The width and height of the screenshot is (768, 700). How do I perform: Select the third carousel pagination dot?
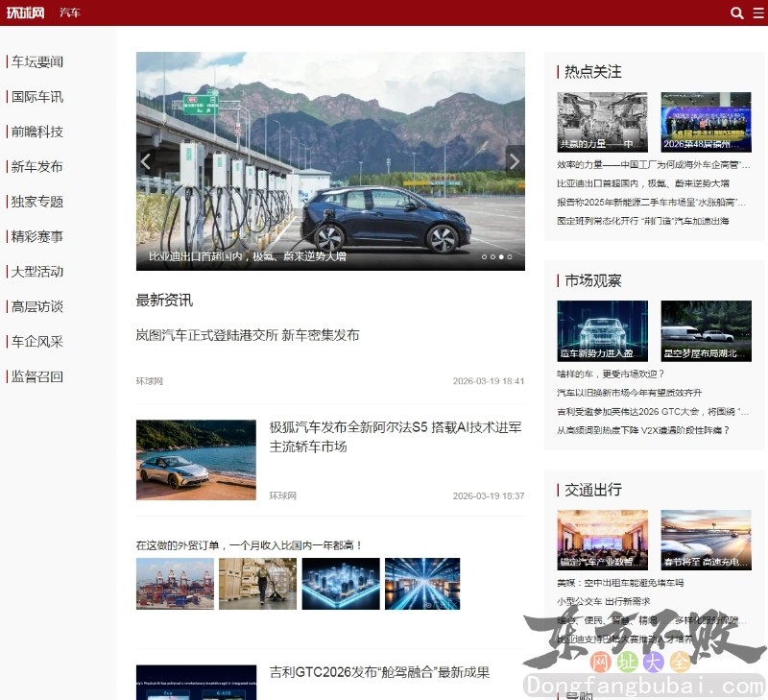click(x=503, y=256)
